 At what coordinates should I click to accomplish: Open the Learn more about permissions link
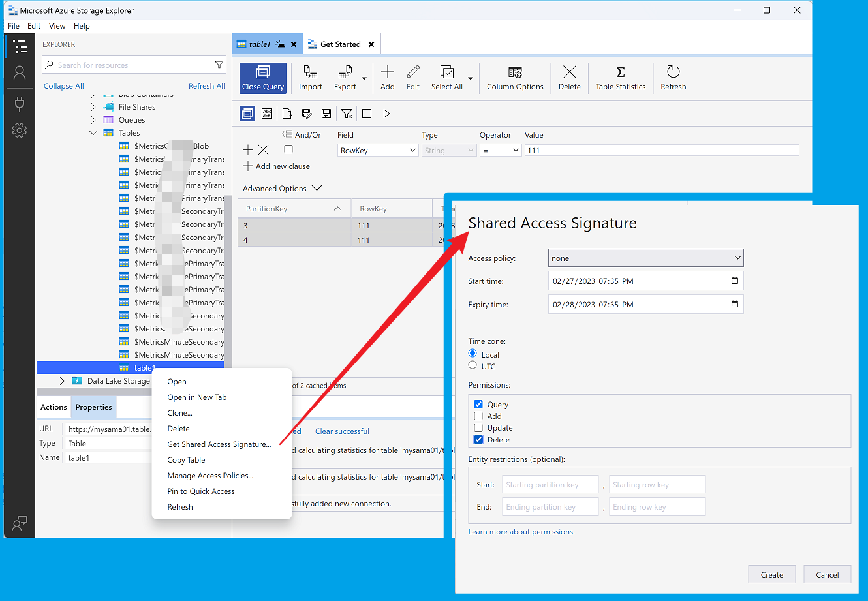pyautogui.click(x=521, y=532)
